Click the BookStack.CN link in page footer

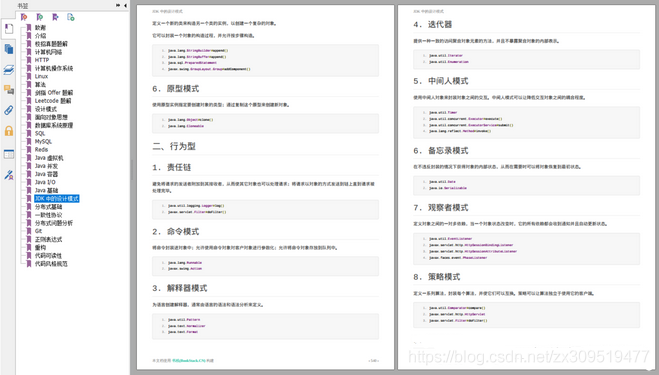189,360
